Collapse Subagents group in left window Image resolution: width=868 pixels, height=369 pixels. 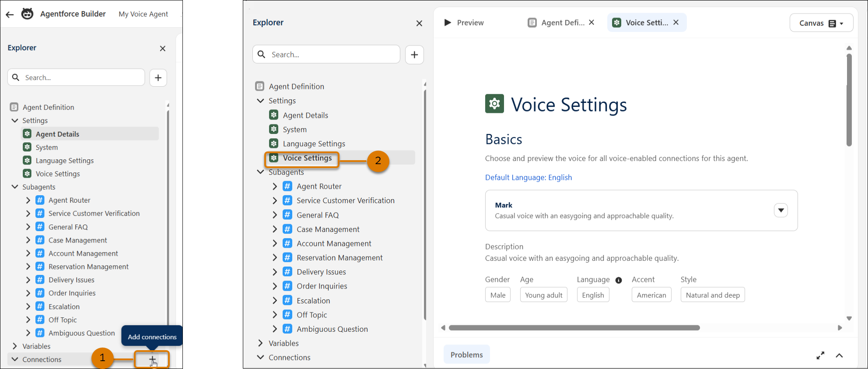15,187
